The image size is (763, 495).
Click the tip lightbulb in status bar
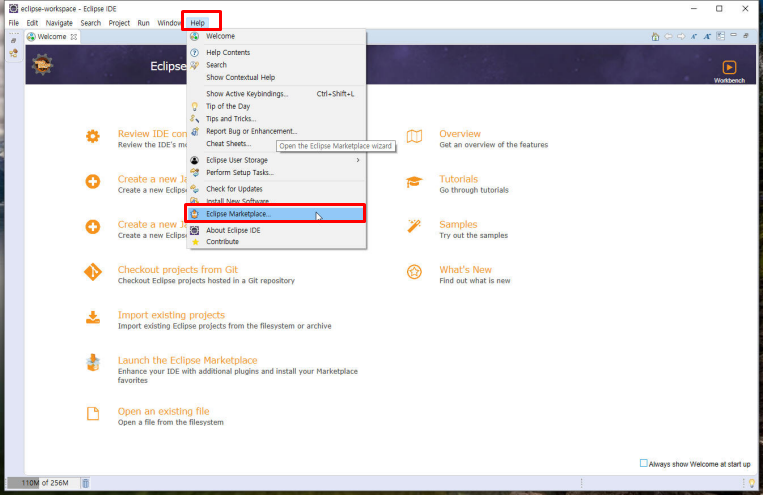pyautogui.click(x=752, y=483)
